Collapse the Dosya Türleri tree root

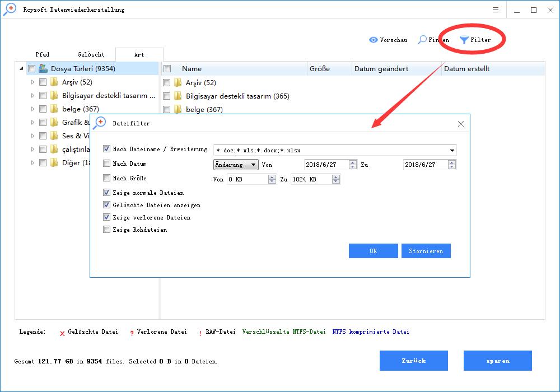[21, 68]
